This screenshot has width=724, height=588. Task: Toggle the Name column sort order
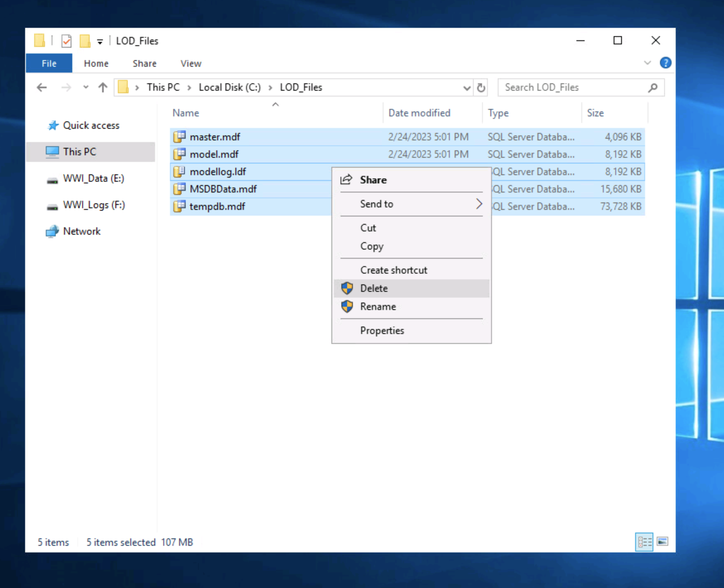(185, 113)
